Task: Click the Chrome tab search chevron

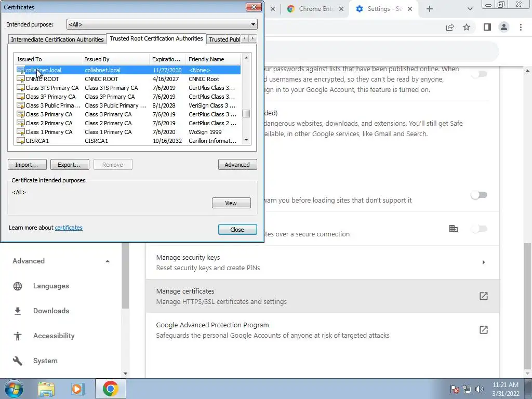Action: click(470, 9)
